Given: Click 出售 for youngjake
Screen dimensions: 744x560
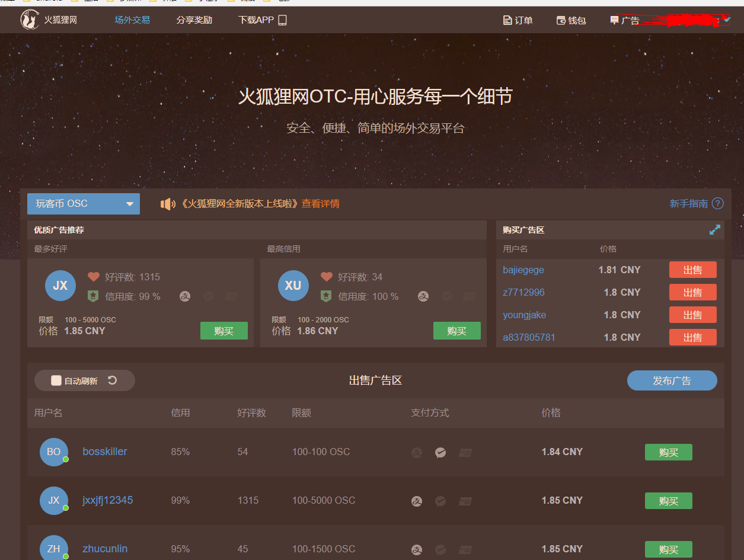Looking at the screenshot, I should click(x=692, y=315).
